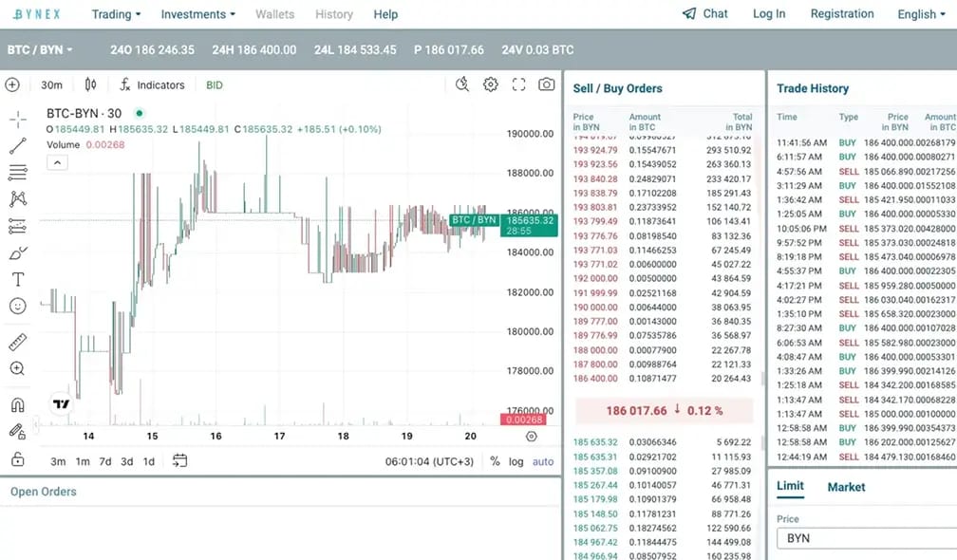Open chart scale settings circle icon
This screenshot has width=957, height=560.
point(532,437)
